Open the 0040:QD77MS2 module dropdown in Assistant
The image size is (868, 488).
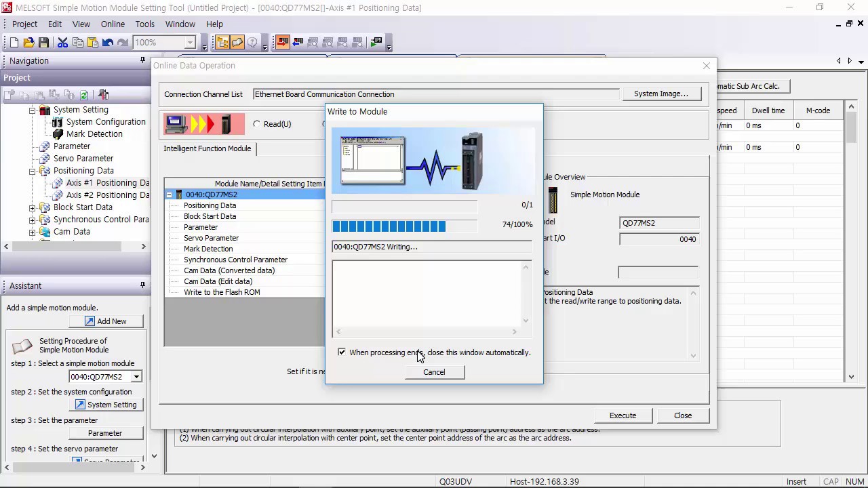136,377
